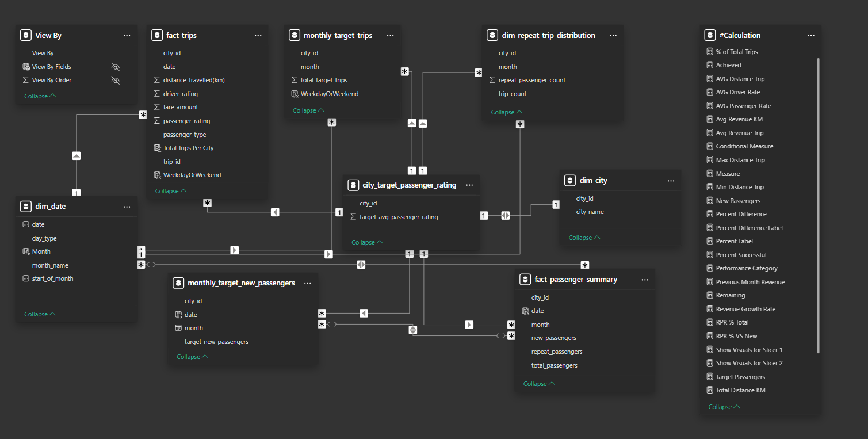Click the calendar icon beside dim_date date field
The image size is (868, 439).
pyautogui.click(x=25, y=224)
